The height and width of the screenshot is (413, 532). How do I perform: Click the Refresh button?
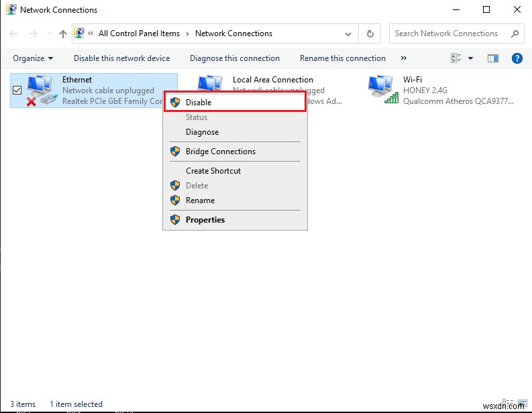(x=370, y=34)
